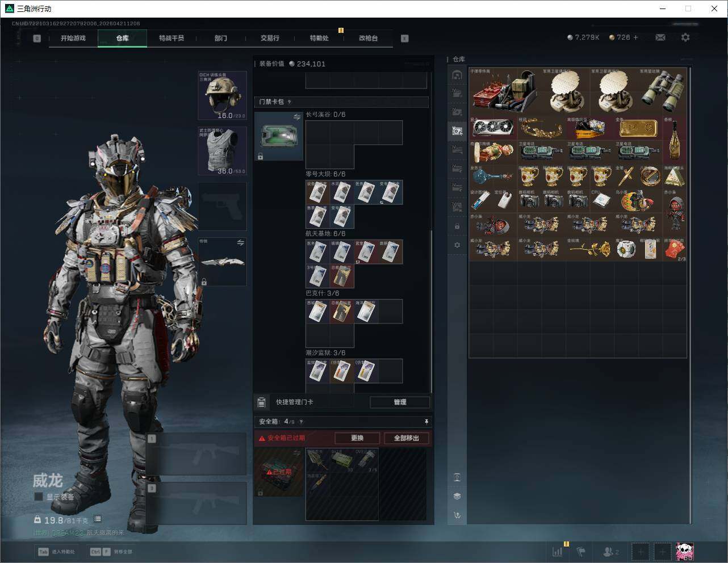Click the 快捷管理门卡 clipboard icon
This screenshot has height=563, width=728.
[x=261, y=402]
